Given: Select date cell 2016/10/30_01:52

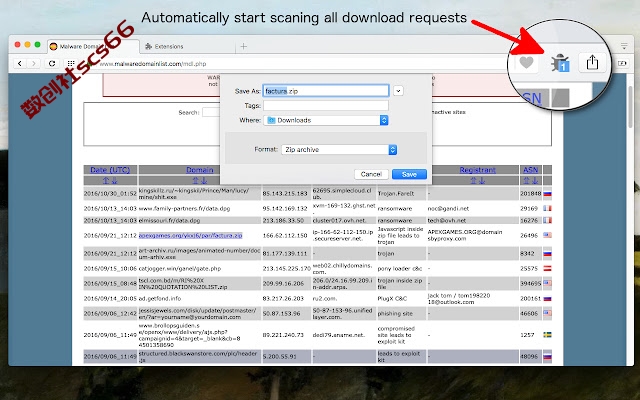Looking at the screenshot, I should click(x=110, y=193).
